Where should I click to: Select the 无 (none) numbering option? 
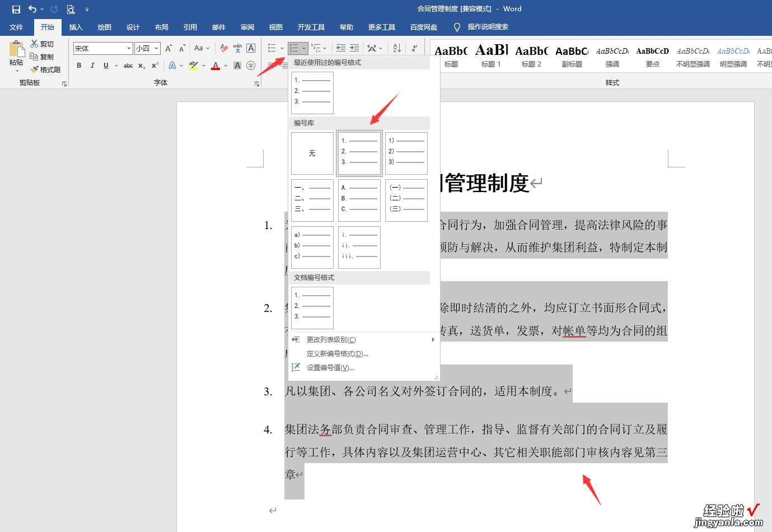(312, 153)
